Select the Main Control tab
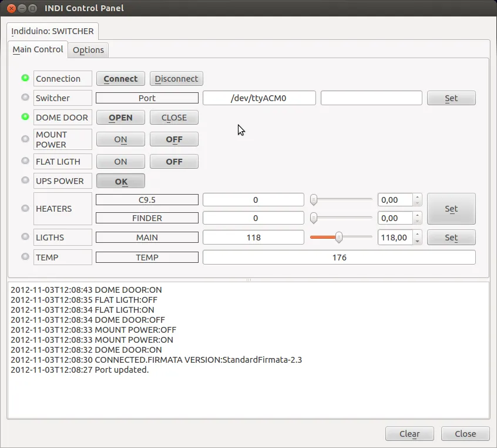497x448 pixels. (x=38, y=49)
